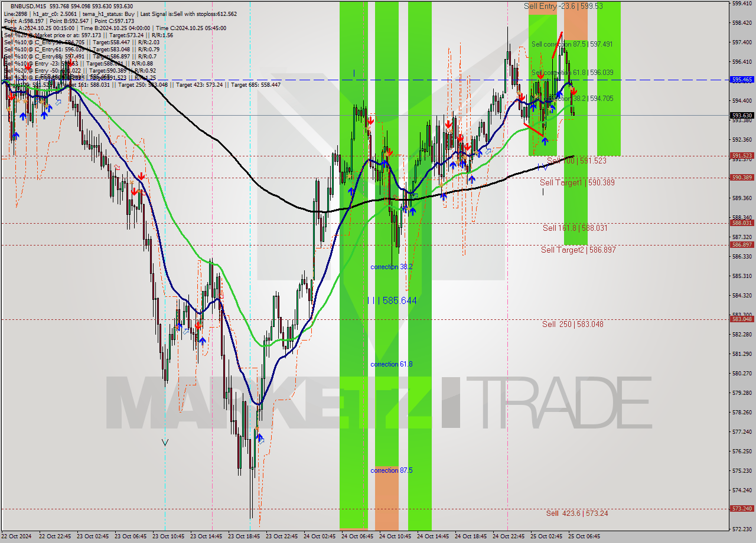Click the '23 Oct 10:45' time axis label

(168, 537)
